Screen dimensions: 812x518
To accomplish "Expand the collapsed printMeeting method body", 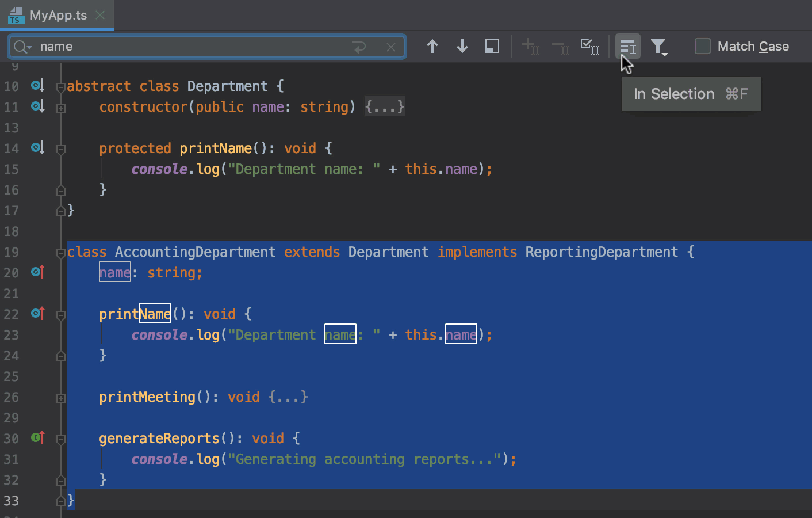I will pos(60,397).
